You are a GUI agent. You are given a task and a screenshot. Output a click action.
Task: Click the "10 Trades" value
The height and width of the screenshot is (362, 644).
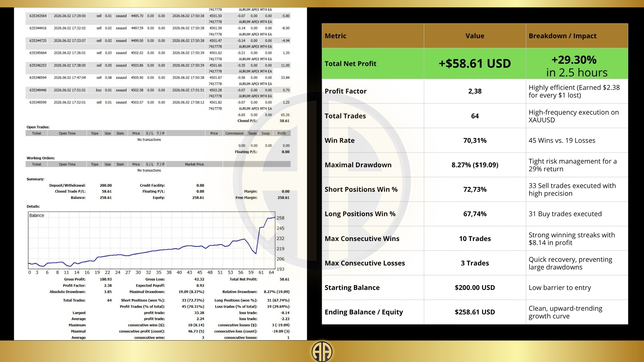tap(475, 239)
